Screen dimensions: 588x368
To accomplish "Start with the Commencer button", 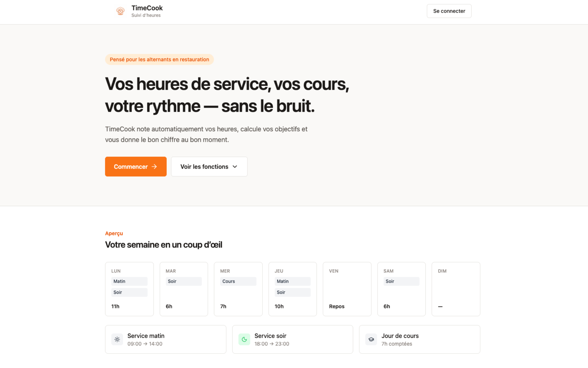I will coord(136,166).
